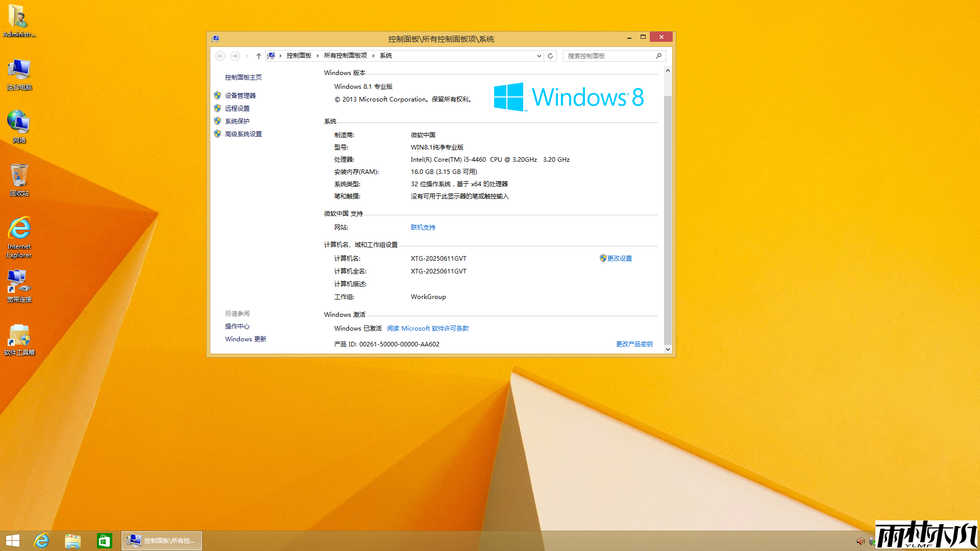Select the 控制面板 breadcrumb item
Screen dimensions: 980x551
click(299, 56)
